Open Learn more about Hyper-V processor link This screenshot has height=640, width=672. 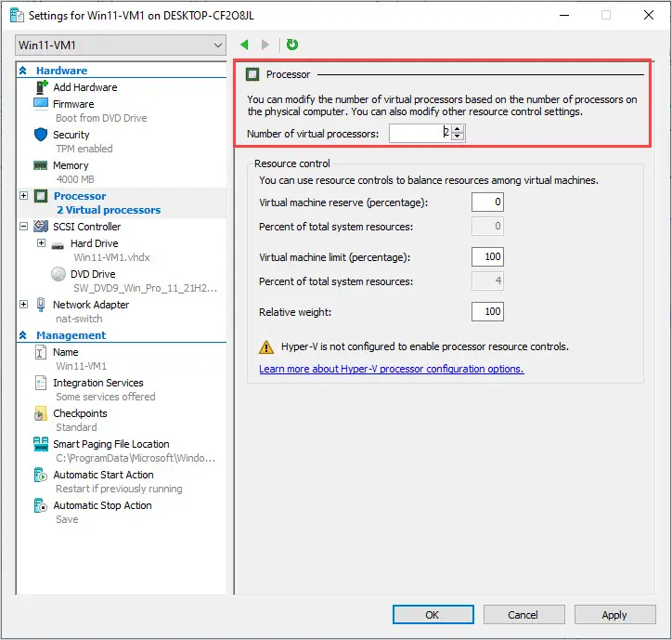pos(392,369)
